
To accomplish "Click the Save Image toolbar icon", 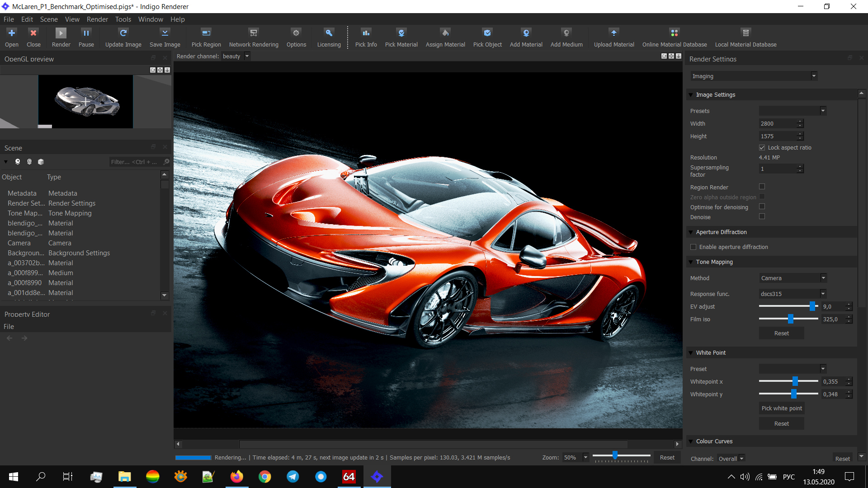I will pos(165,33).
